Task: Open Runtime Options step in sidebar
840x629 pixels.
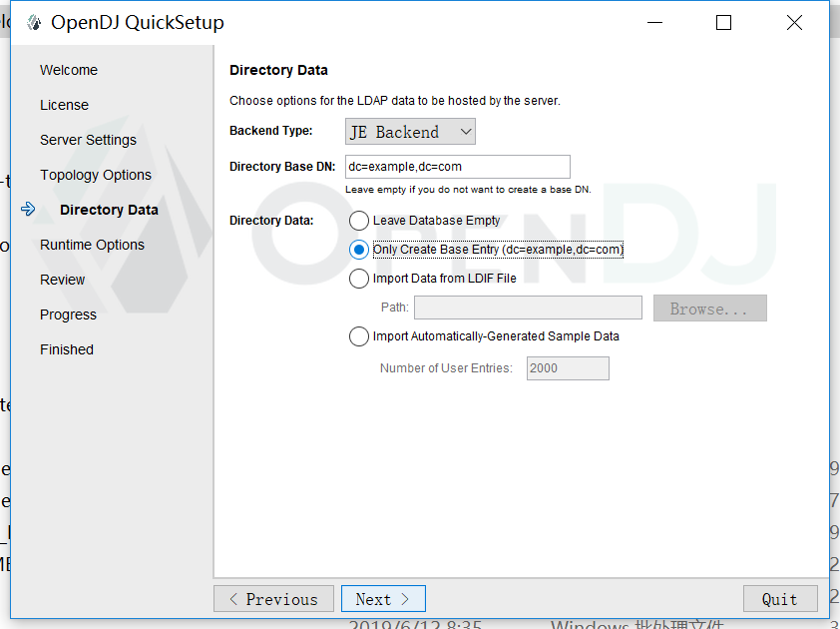Action: (x=92, y=245)
